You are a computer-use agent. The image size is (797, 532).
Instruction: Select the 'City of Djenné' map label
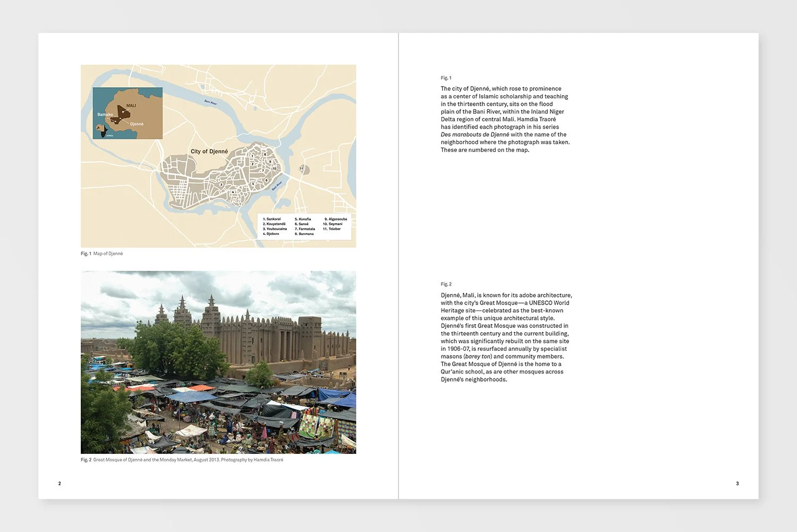(209, 151)
